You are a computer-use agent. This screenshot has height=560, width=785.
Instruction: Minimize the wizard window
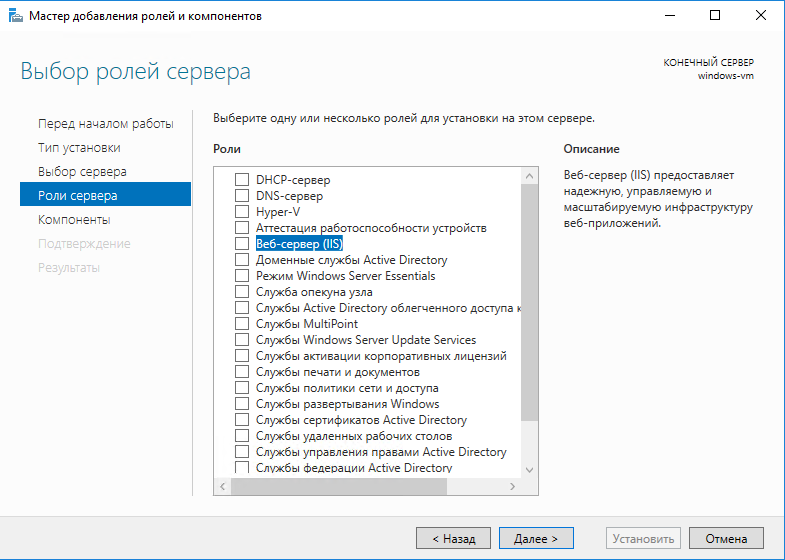click(x=670, y=16)
